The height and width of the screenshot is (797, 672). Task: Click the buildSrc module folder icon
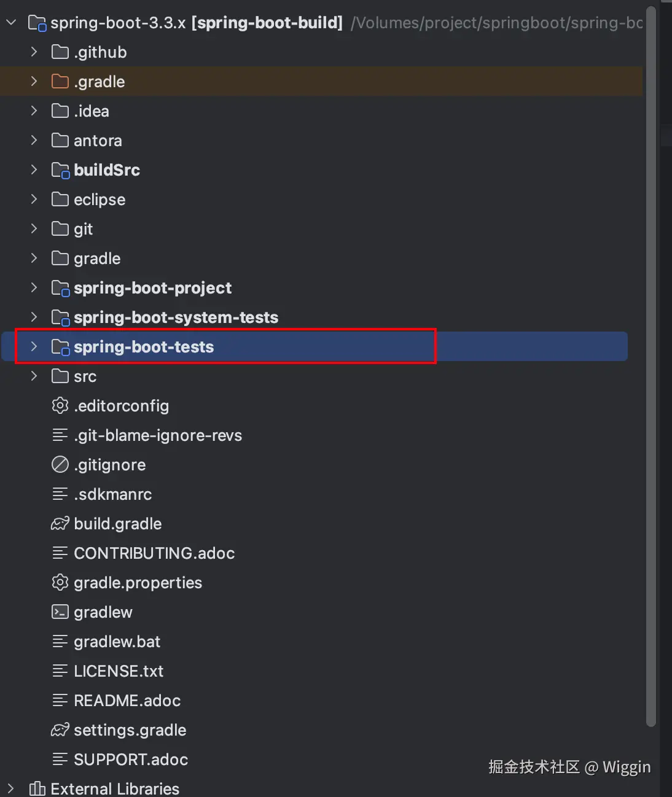click(60, 170)
